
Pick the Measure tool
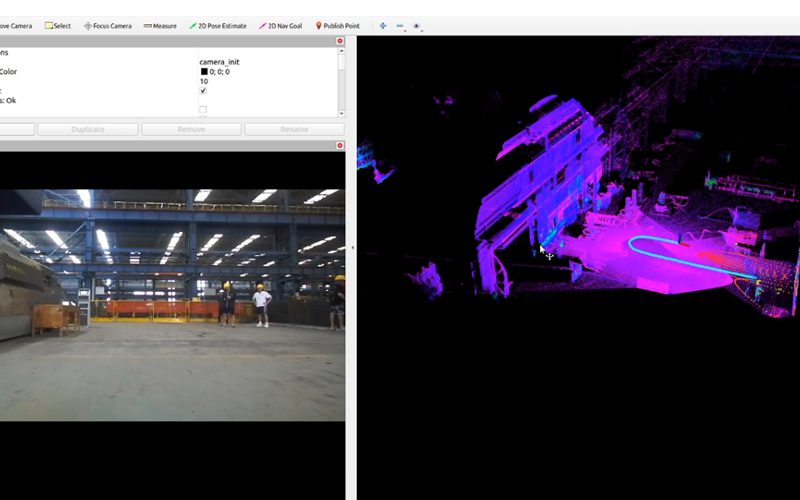pyautogui.click(x=160, y=25)
